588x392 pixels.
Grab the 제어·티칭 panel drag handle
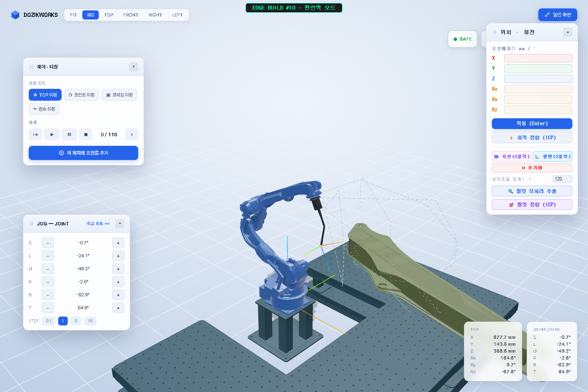point(31,67)
